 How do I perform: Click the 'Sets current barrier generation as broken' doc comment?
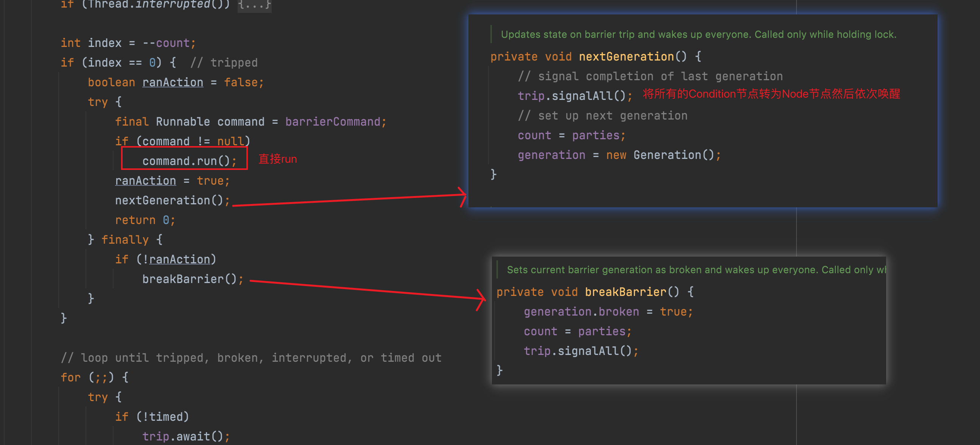click(696, 270)
